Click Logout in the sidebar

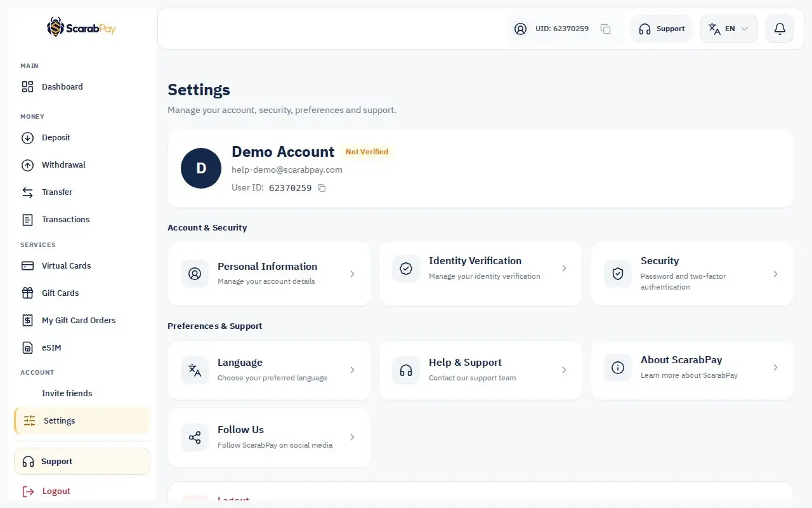click(82, 491)
